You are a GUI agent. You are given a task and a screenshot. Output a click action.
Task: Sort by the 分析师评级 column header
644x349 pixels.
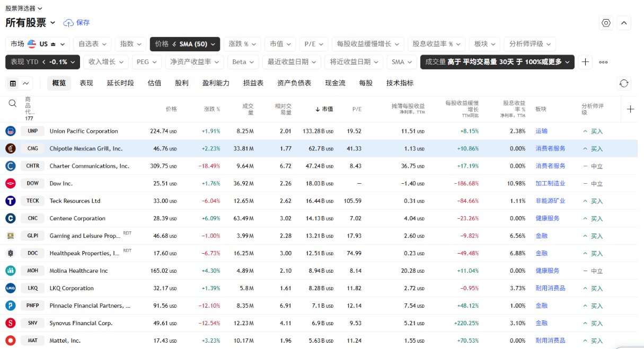click(x=592, y=109)
